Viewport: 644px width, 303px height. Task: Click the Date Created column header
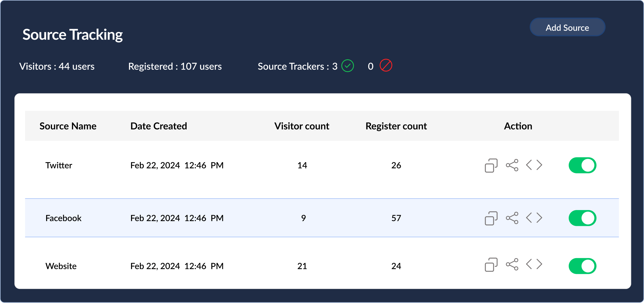coord(159,126)
